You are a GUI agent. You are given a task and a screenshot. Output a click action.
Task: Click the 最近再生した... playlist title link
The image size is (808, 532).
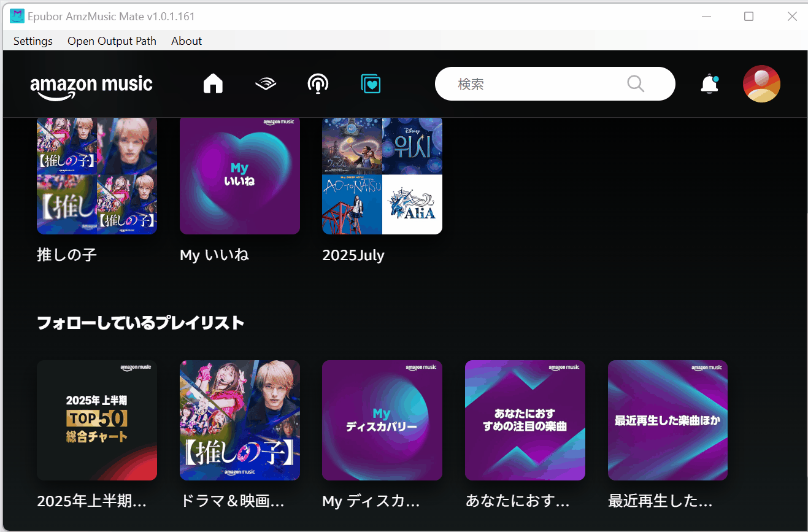[660, 501]
